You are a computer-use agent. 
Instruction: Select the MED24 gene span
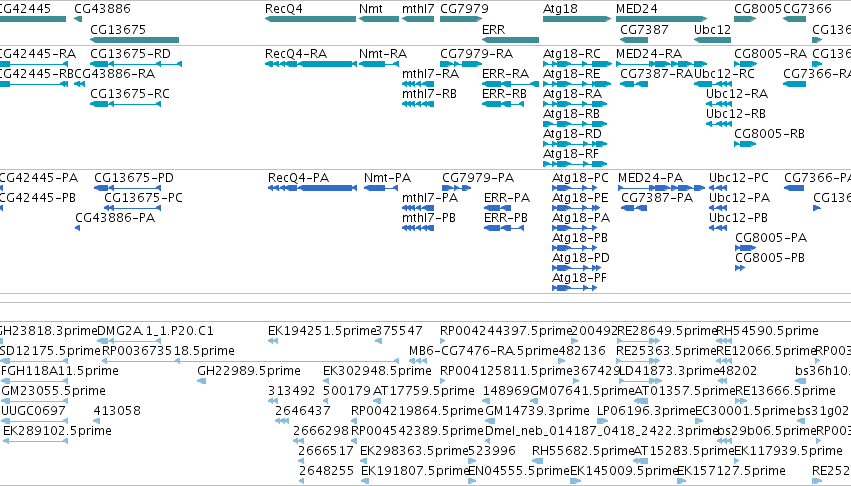[x=662, y=19]
